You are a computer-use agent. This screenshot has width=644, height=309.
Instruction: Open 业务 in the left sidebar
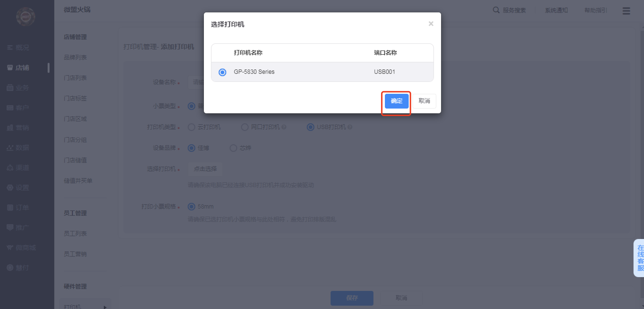pyautogui.click(x=18, y=88)
